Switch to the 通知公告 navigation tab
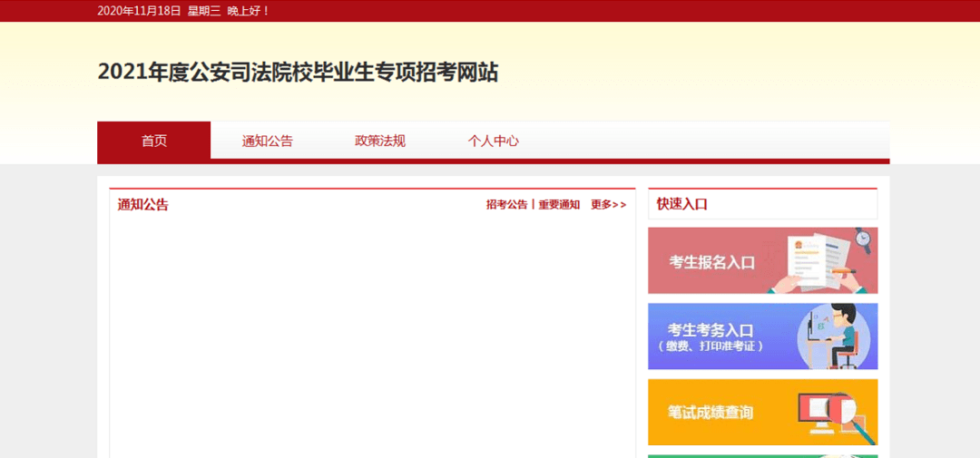The image size is (980, 458). 267,141
